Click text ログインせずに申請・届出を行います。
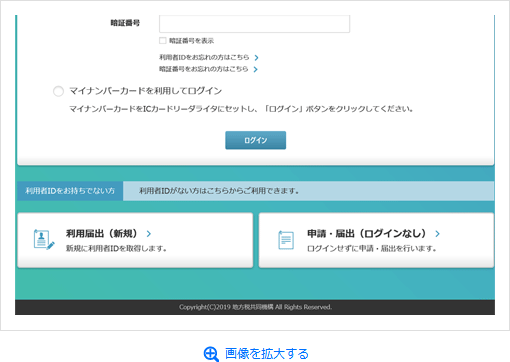The height and width of the screenshot is (362, 510). coord(372,248)
